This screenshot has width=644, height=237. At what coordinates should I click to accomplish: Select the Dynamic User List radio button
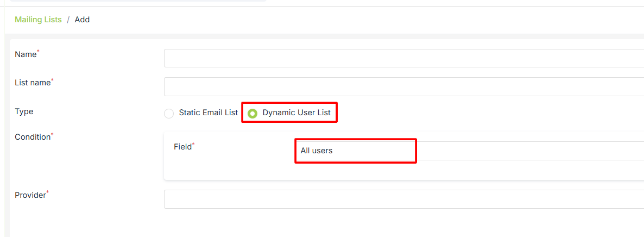pos(252,114)
